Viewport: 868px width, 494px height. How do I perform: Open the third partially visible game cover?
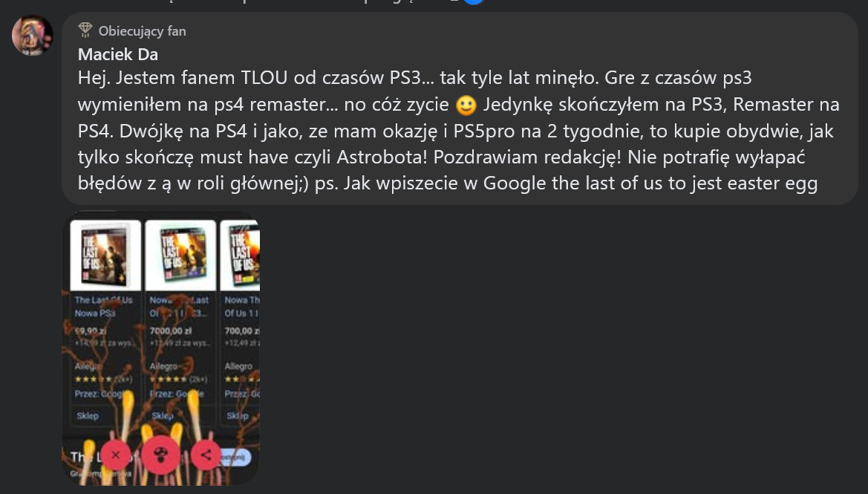point(241,256)
